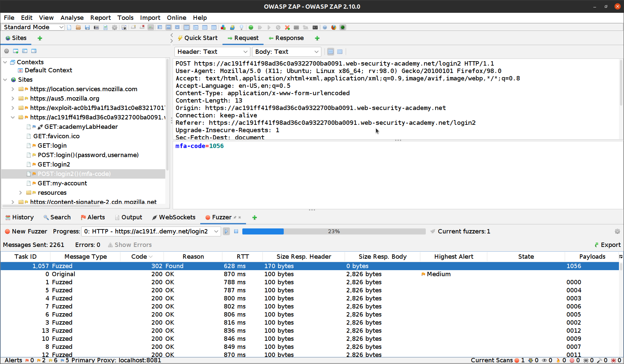Pause the fuzzer using the pause button
Viewport: 624px width, 364px height.
click(x=227, y=231)
